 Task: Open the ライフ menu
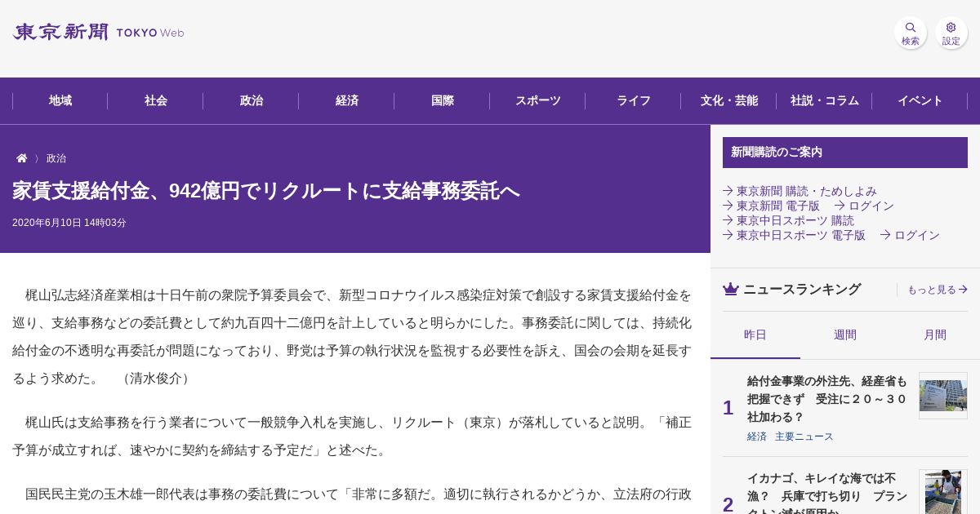[x=634, y=101]
